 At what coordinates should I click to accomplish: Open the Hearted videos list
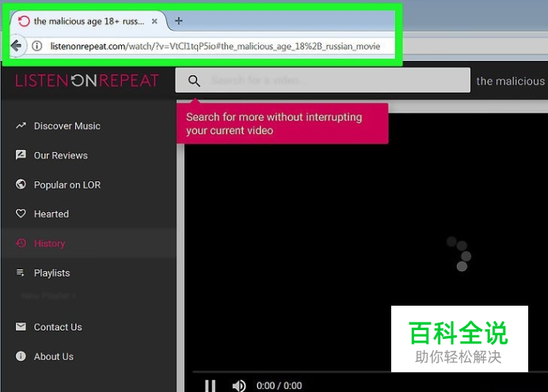coord(51,214)
